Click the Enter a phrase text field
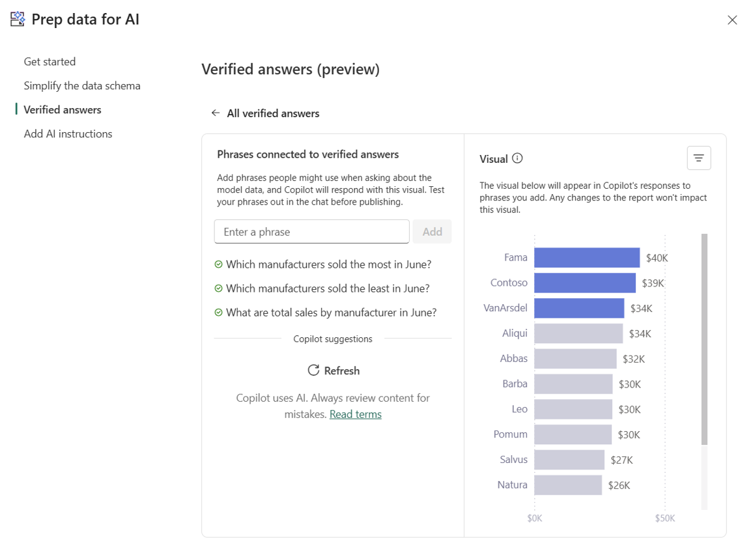Viewport: 753px width, 560px height. tap(311, 232)
